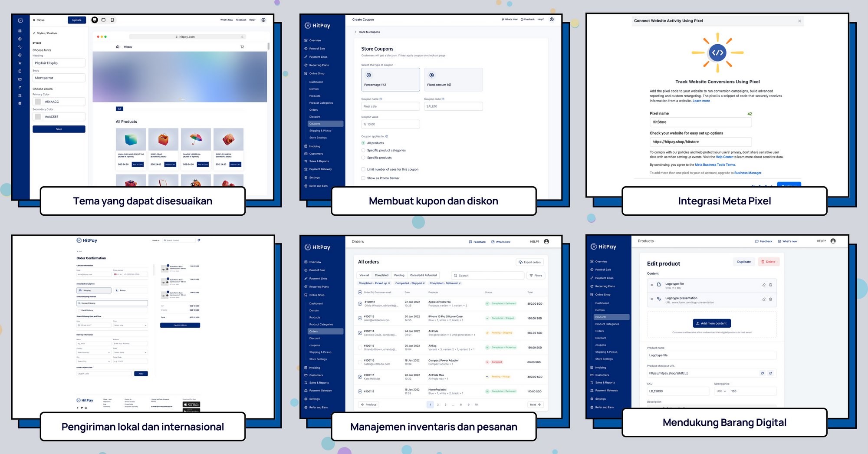Screen dimensions: 868x454
Task: Open the Select time dropdown at checkout
Action: pos(130,325)
